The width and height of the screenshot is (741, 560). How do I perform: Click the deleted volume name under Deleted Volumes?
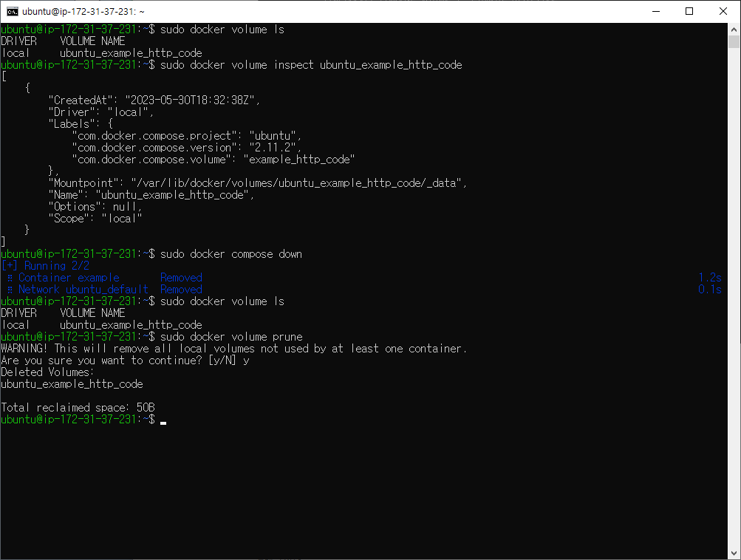tap(72, 383)
